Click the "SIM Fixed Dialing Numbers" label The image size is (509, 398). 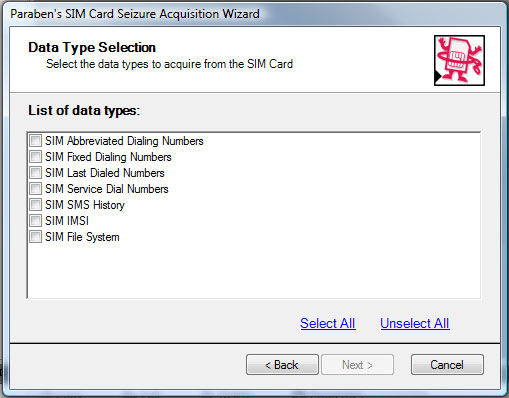point(108,157)
